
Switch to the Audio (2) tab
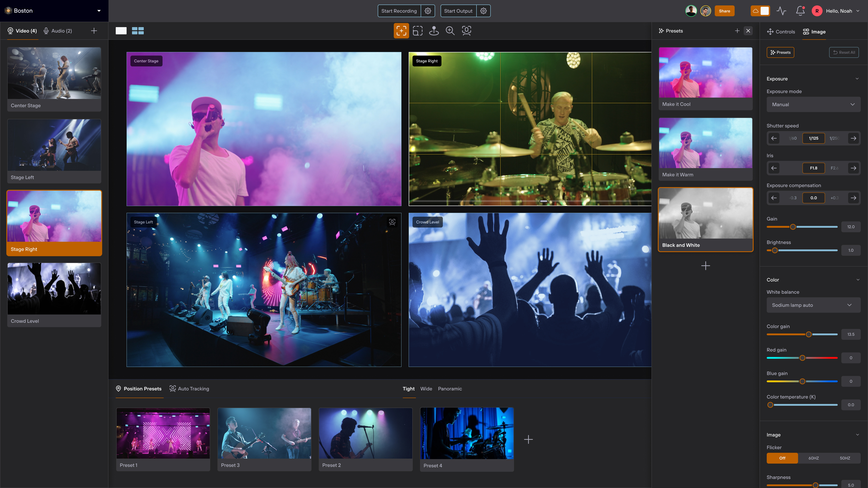(x=58, y=31)
